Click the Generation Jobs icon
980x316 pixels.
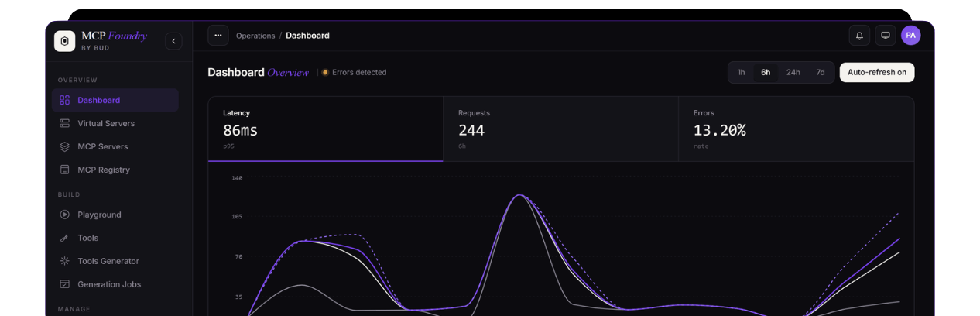(x=65, y=284)
